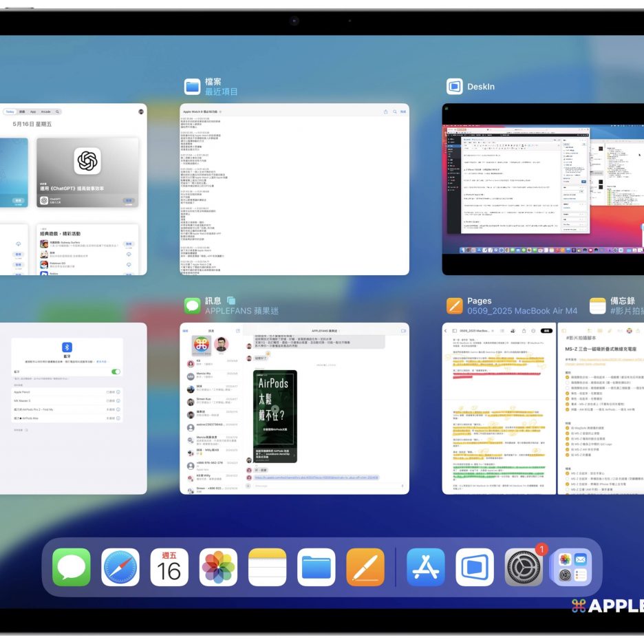Screen dimensions: 644x644
Task: Switch to the Files document preview card
Action: [x=294, y=189]
